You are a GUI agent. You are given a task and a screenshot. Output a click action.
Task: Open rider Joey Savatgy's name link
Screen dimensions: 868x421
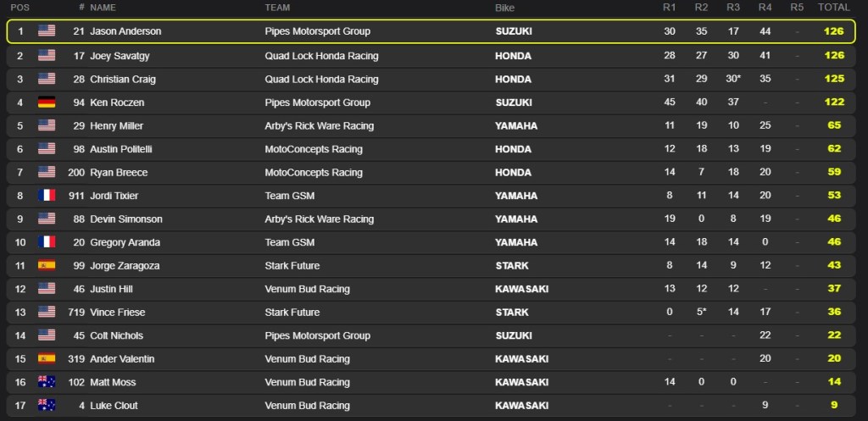122,56
